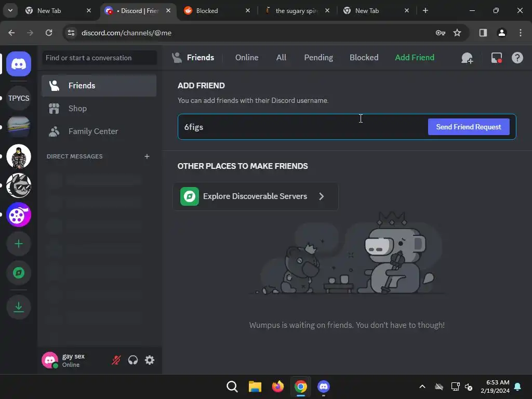Open the server with hooded figure avatar

[x=19, y=156]
